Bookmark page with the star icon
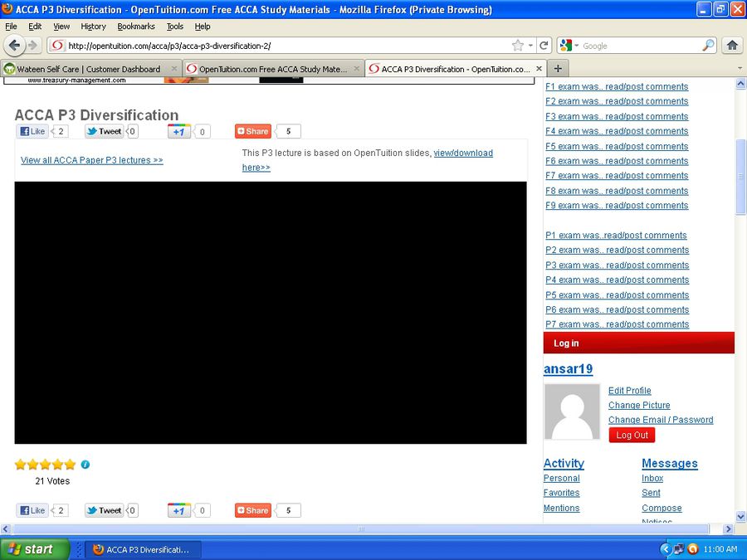Viewport: 747px width, 560px height. (x=517, y=46)
